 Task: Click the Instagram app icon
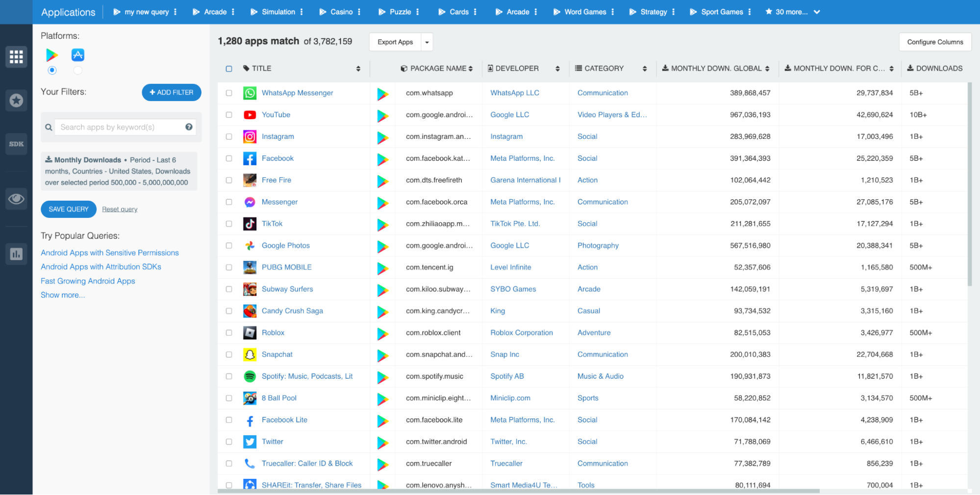pyautogui.click(x=250, y=137)
